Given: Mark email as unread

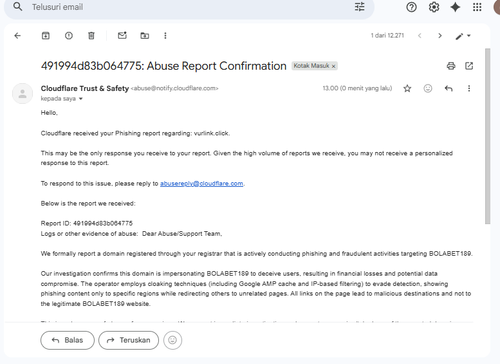Looking at the screenshot, I should click(122, 35).
